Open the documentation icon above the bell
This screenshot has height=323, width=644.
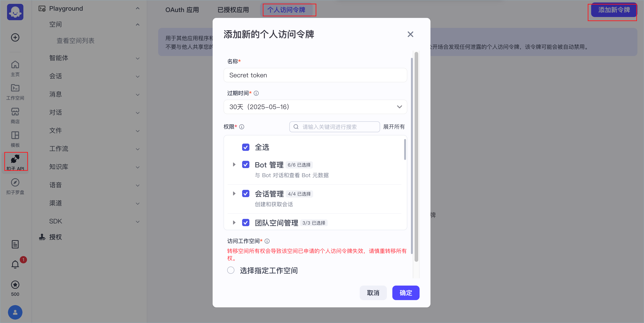point(15,244)
